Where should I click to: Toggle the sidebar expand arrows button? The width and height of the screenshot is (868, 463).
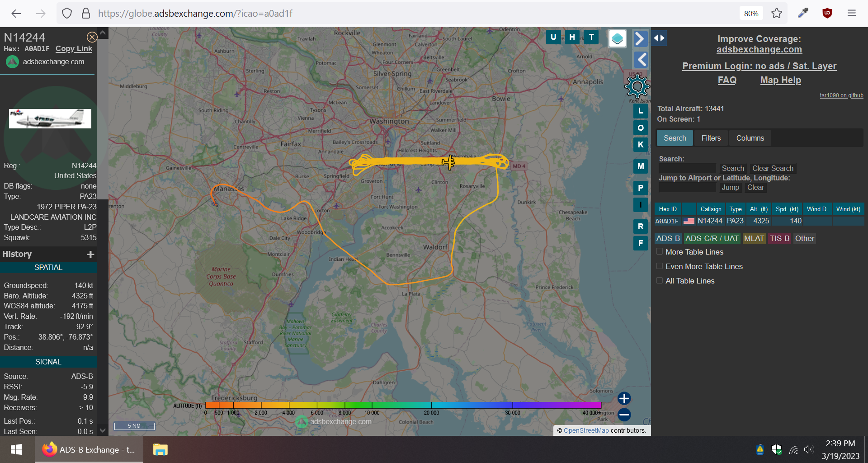tap(659, 38)
